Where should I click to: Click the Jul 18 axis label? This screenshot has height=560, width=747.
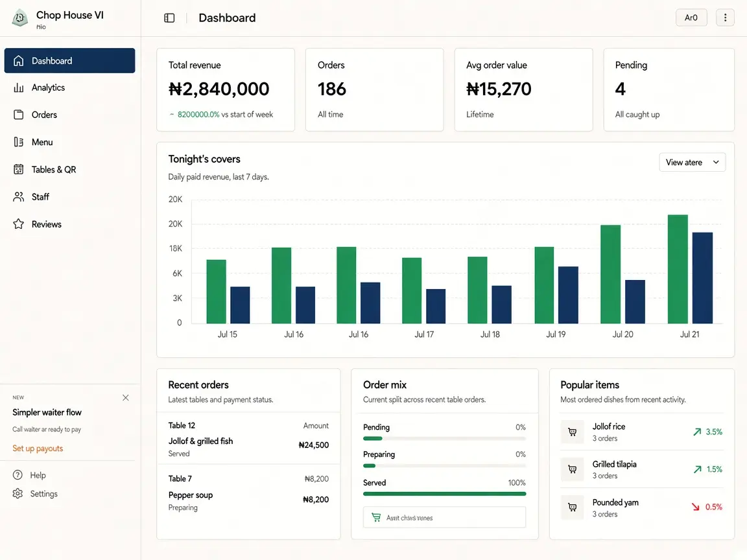(x=490, y=334)
